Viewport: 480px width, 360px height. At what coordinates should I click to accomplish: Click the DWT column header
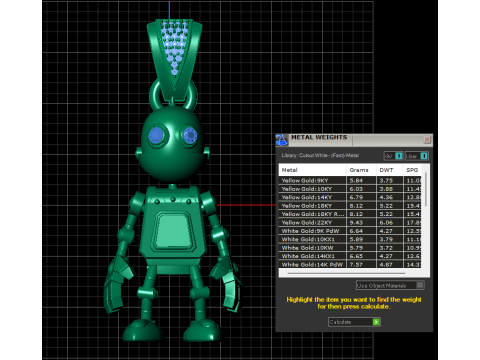coord(390,170)
